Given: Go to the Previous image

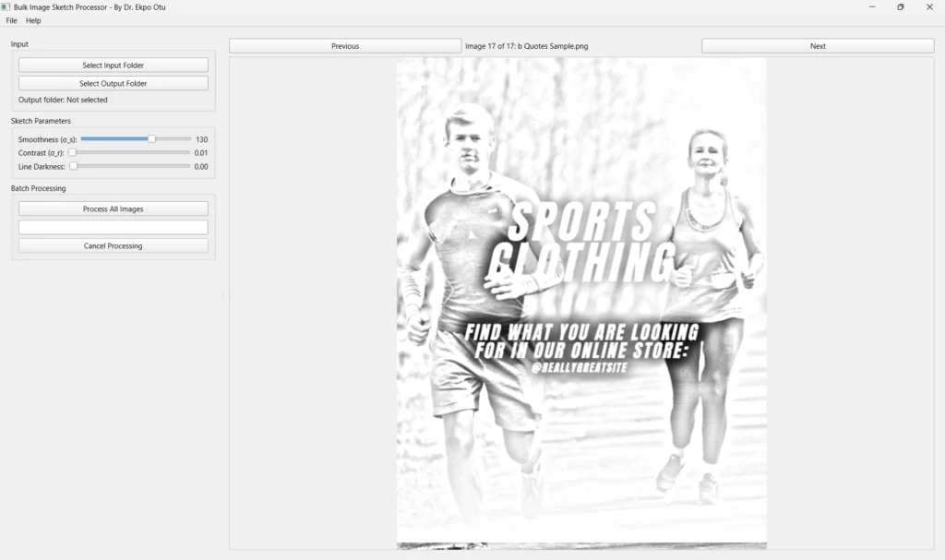Looking at the screenshot, I should pyautogui.click(x=344, y=46).
